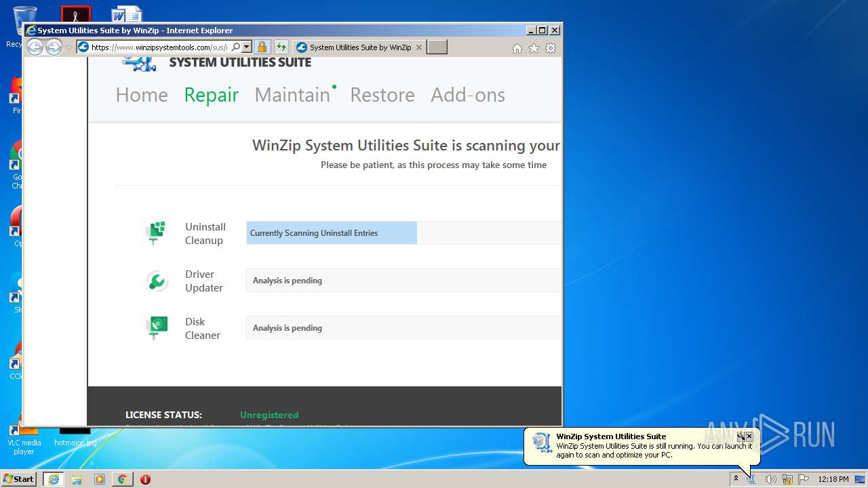
Task: Click the refresh page button
Action: [281, 47]
